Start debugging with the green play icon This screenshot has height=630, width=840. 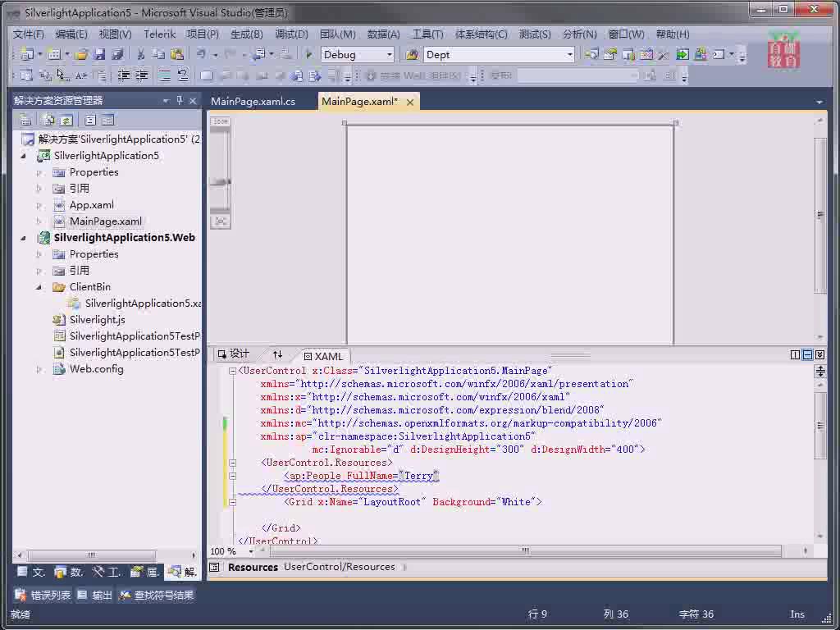pos(308,54)
